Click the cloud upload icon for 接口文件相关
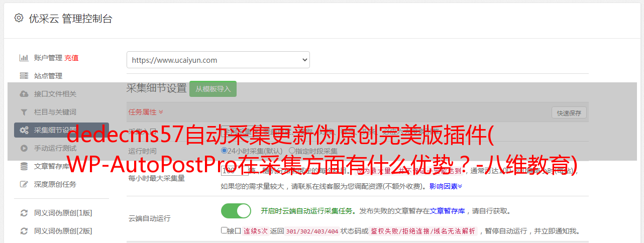Viewport: 644px width, 243px height. [24, 94]
